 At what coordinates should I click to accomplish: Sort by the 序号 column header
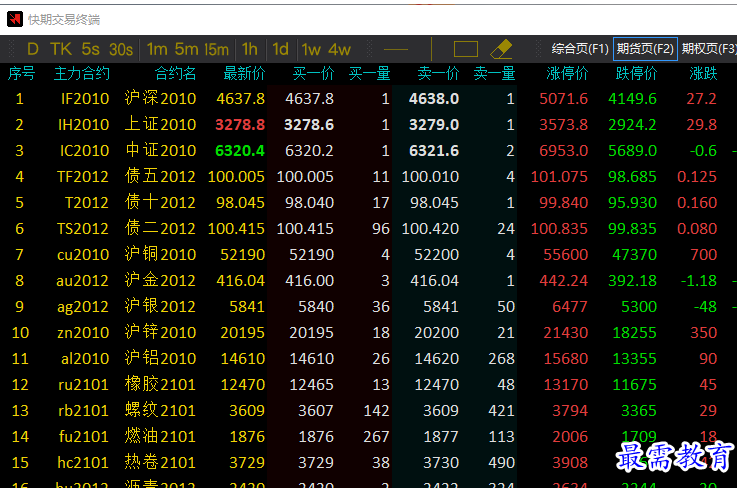[x=21, y=74]
